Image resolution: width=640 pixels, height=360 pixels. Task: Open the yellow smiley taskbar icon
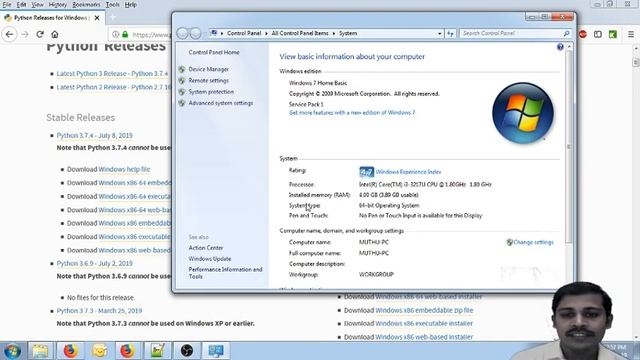click(x=99, y=351)
